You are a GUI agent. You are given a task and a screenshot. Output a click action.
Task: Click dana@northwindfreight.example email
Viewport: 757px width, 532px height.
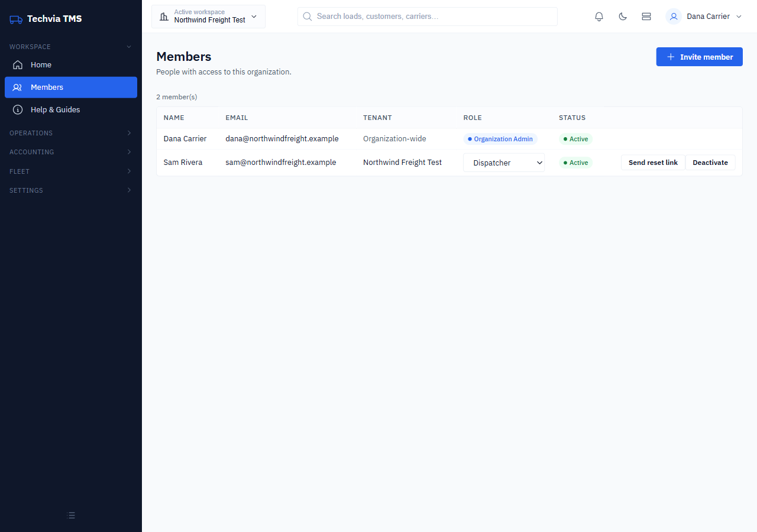point(282,139)
